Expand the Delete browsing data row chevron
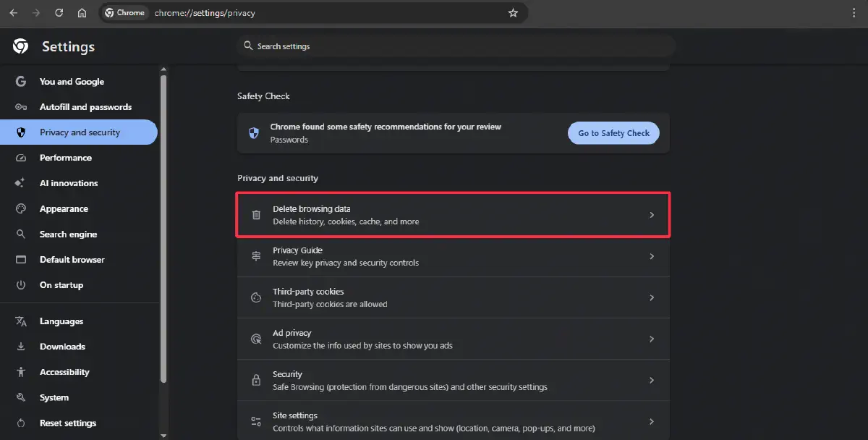This screenshot has width=868, height=440. pyautogui.click(x=651, y=215)
